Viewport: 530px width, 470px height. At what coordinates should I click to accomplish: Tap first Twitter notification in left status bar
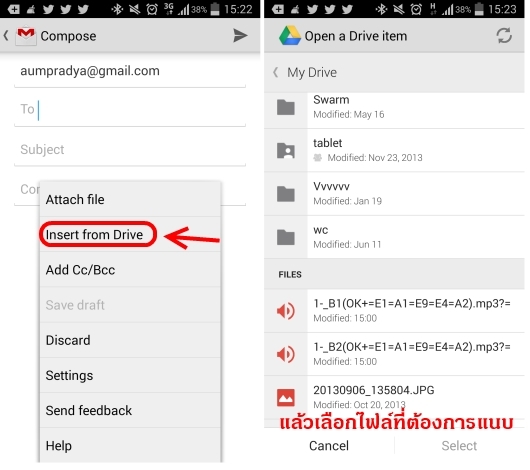click(48, 9)
